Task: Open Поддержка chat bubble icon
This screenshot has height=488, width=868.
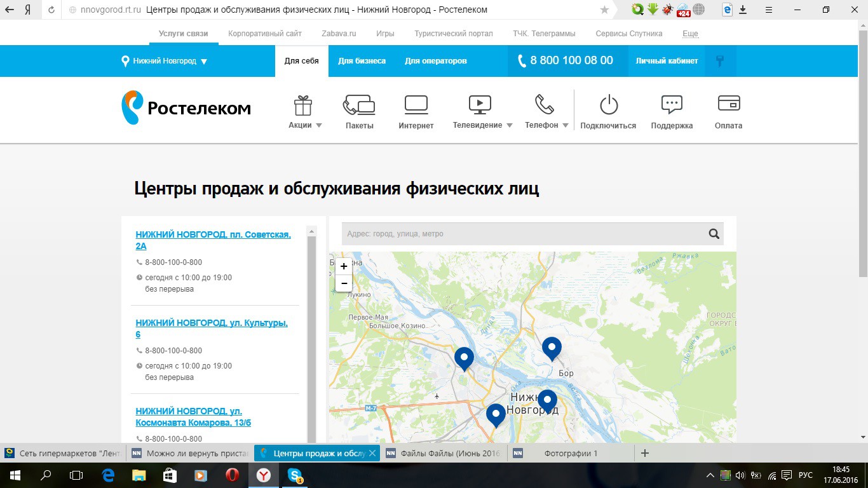Action: tap(672, 105)
